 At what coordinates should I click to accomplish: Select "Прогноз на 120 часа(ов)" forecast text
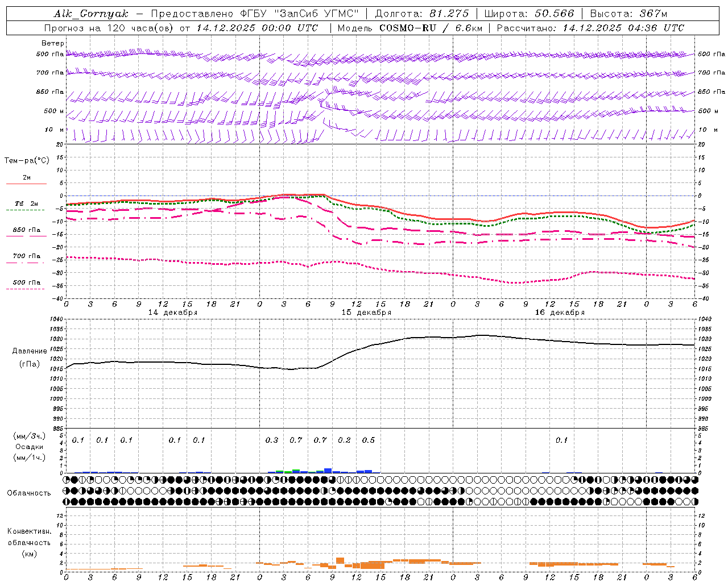pos(110,28)
